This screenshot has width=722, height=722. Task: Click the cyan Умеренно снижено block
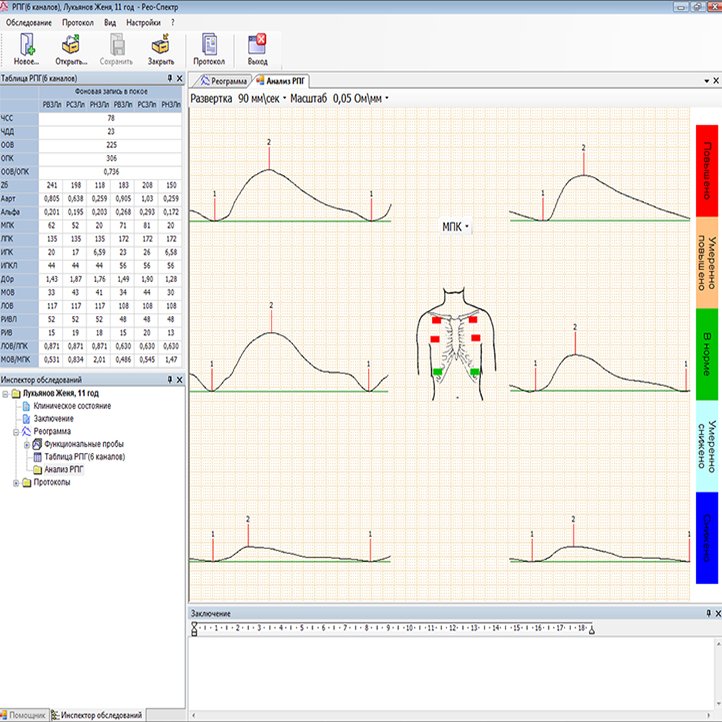[x=706, y=446]
